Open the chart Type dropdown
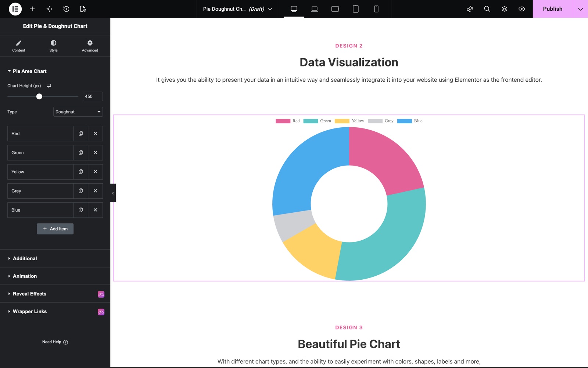 [x=78, y=112]
